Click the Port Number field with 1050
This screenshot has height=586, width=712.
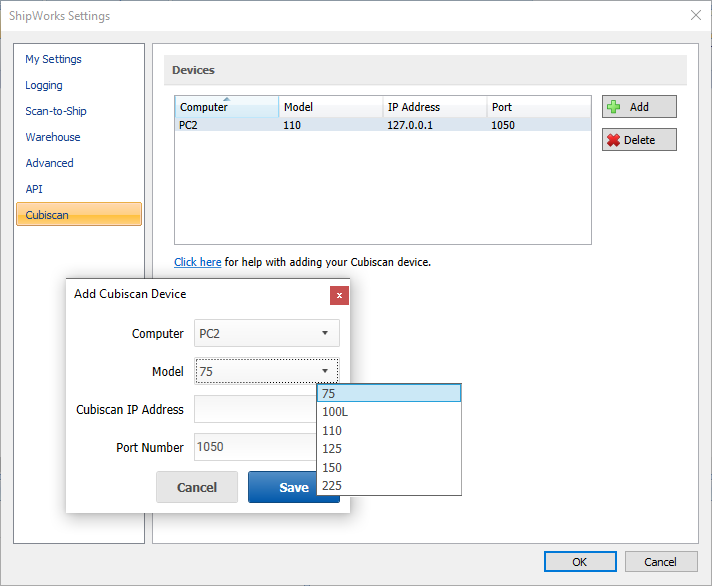coord(256,447)
